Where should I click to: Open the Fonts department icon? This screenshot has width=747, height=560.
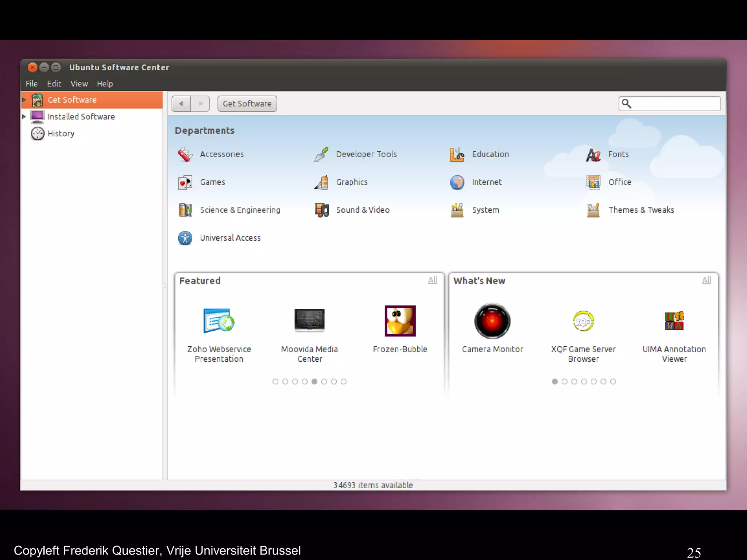[593, 155]
